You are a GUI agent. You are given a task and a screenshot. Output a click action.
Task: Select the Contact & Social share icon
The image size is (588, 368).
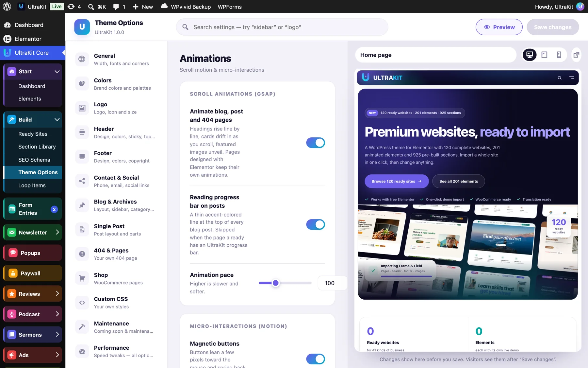(x=82, y=181)
